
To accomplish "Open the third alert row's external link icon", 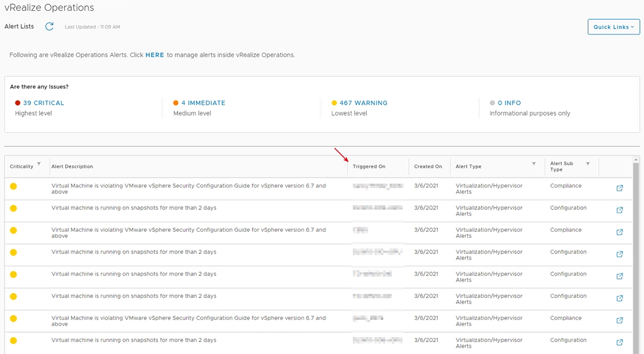I will [620, 232].
